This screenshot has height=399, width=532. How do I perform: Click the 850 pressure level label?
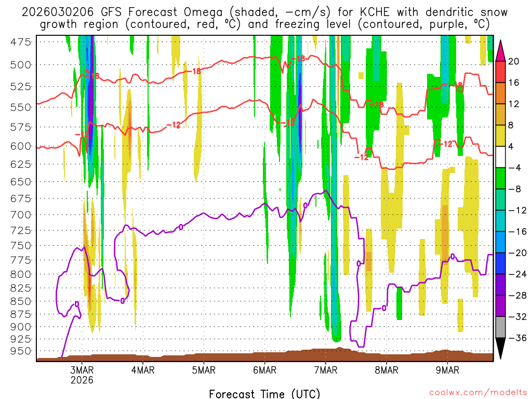(x=21, y=301)
